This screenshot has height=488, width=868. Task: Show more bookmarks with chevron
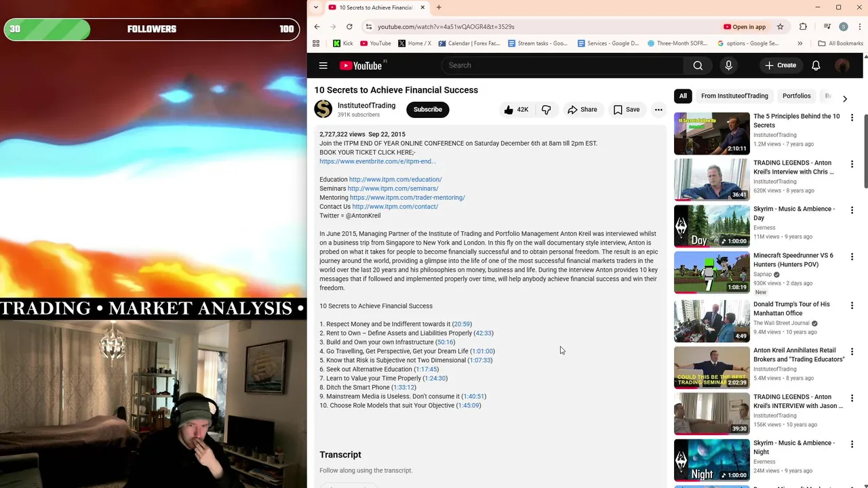(800, 43)
